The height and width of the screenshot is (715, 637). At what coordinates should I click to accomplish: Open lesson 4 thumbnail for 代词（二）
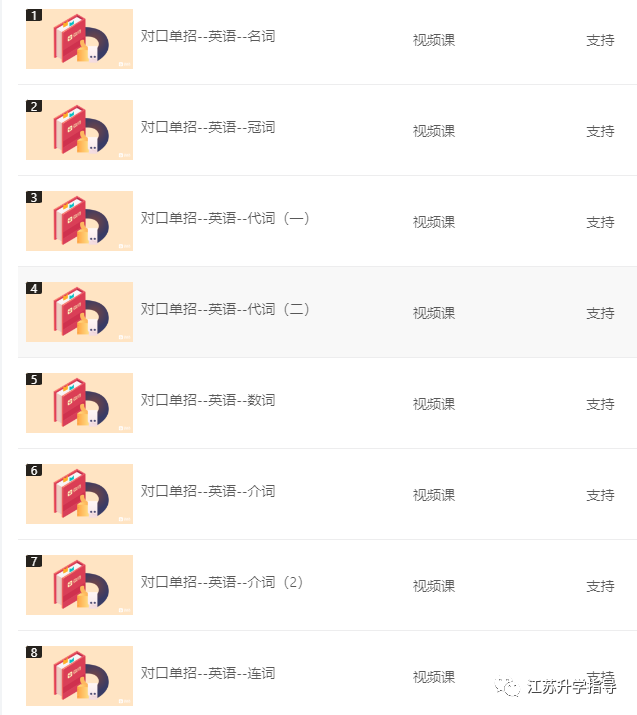point(79,312)
